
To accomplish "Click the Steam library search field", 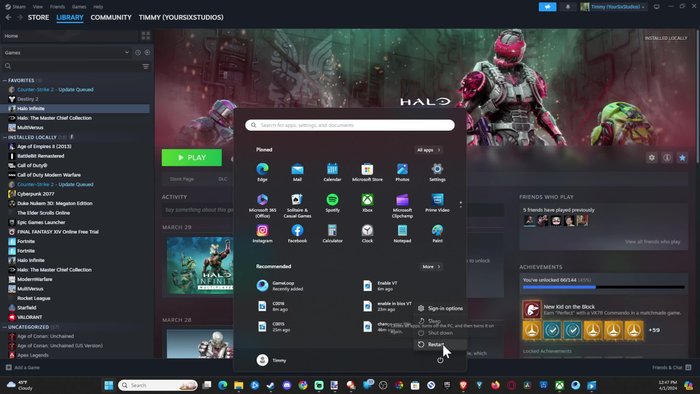I will coord(71,66).
